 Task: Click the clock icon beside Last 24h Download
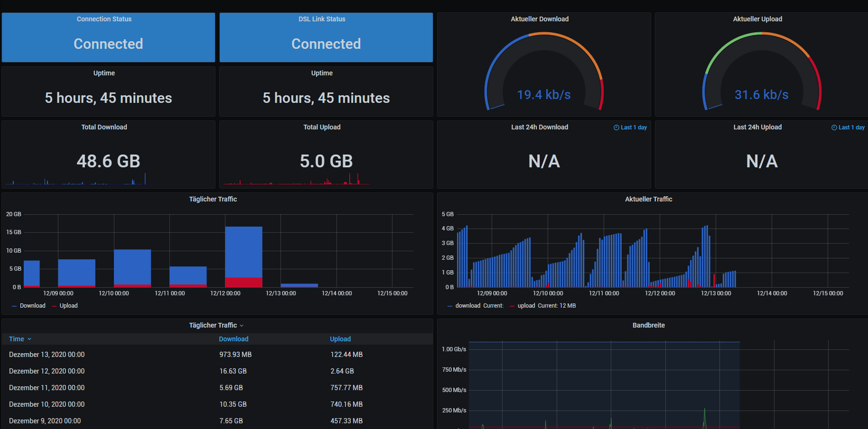tap(616, 128)
